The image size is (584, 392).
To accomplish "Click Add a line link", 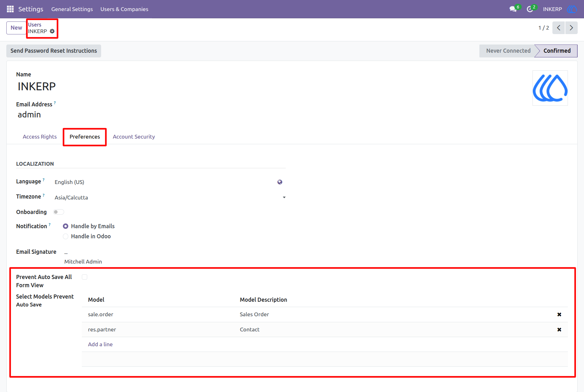I will (100, 344).
